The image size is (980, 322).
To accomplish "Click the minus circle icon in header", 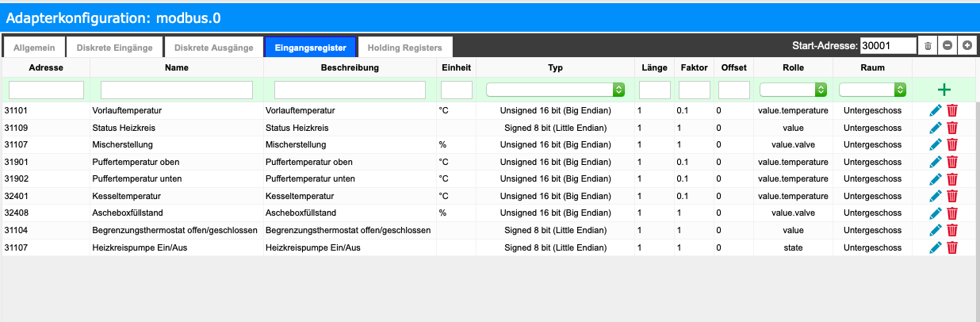I will tap(947, 46).
